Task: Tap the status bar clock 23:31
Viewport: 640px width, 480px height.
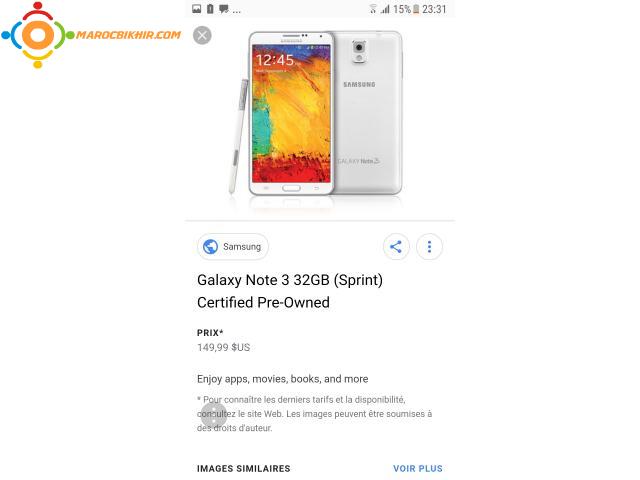Action: (434, 9)
